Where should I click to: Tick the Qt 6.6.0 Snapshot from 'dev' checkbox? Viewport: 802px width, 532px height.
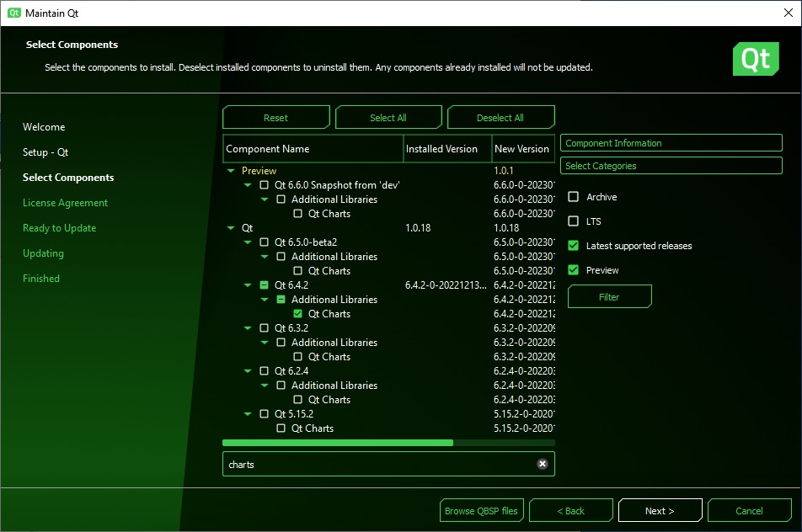(264, 184)
